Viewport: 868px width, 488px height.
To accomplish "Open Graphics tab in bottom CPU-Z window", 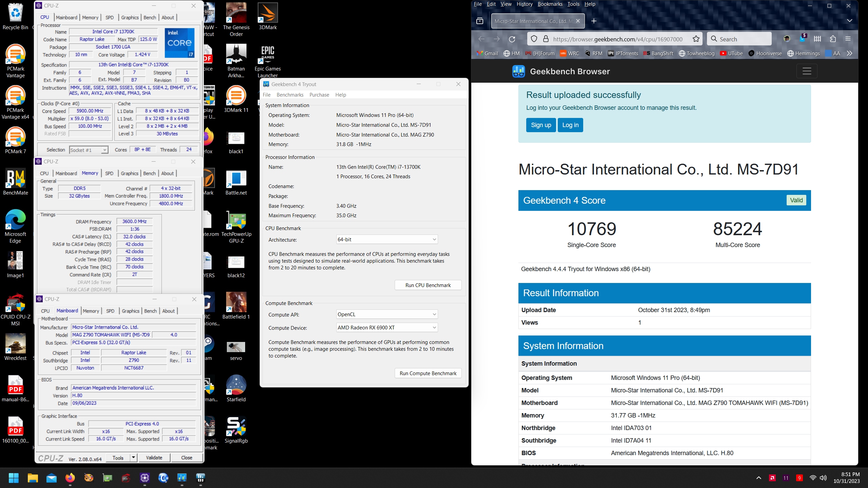I will point(131,311).
